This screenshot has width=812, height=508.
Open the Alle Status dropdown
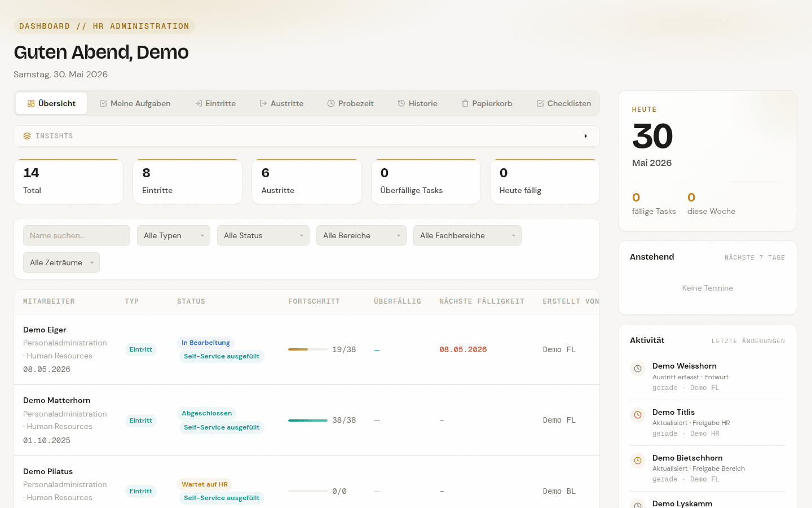(x=263, y=235)
